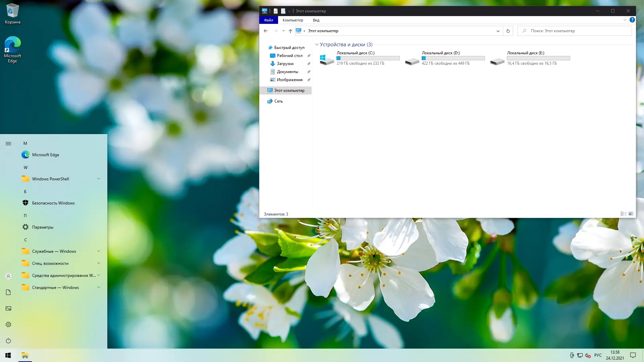Click the Back navigation arrow in Explorer

pyautogui.click(x=266, y=31)
